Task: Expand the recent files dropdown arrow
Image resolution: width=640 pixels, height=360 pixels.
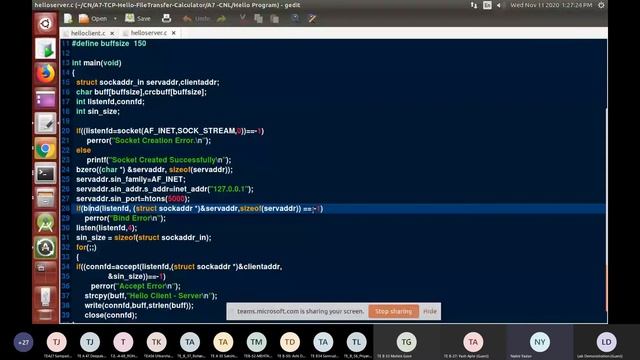Action: [x=115, y=18]
